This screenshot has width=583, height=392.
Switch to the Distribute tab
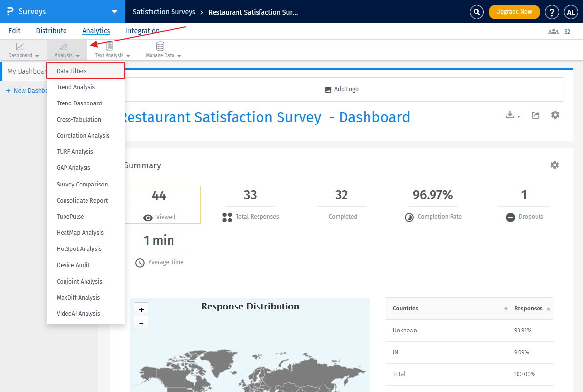pos(51,31)
